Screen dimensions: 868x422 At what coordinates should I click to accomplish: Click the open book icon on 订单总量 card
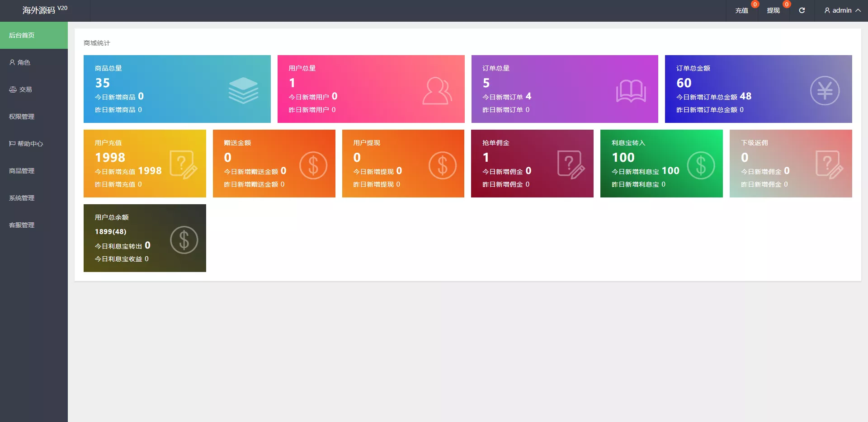tap(631, 91)
